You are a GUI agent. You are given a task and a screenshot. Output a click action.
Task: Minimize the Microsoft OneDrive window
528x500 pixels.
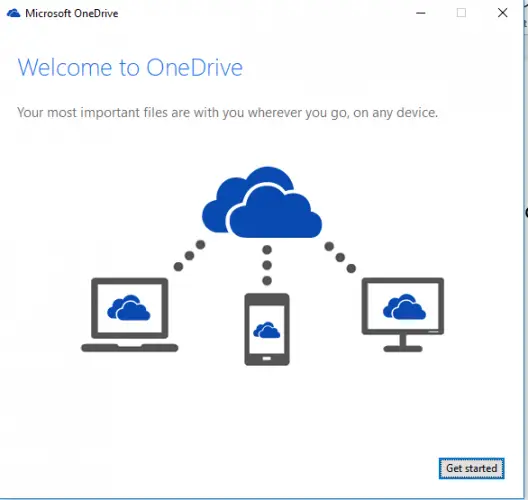tap(421, 13)
